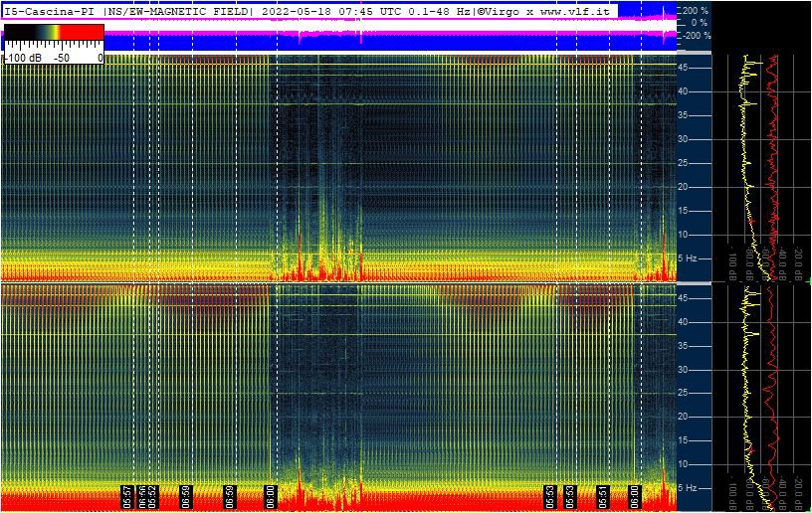Screen dimensions: 812x513
Task: Click the red cross marker in lower spectrum plot
Action: 753,449
